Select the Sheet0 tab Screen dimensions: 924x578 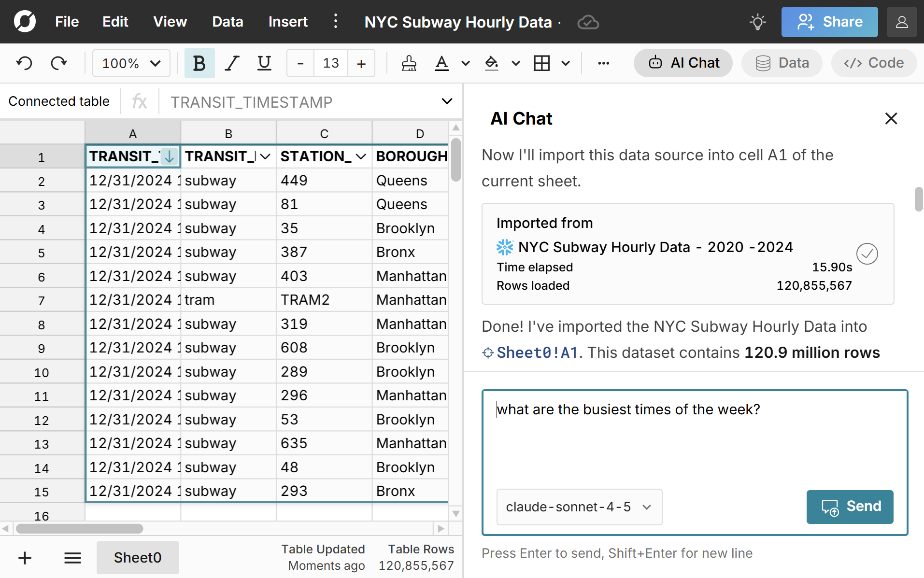click(137, 558)
